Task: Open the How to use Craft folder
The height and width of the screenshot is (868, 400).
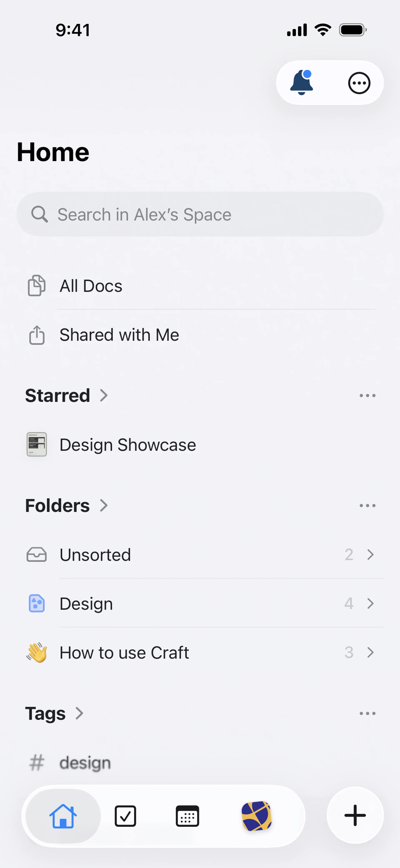Action: (124, 653)
